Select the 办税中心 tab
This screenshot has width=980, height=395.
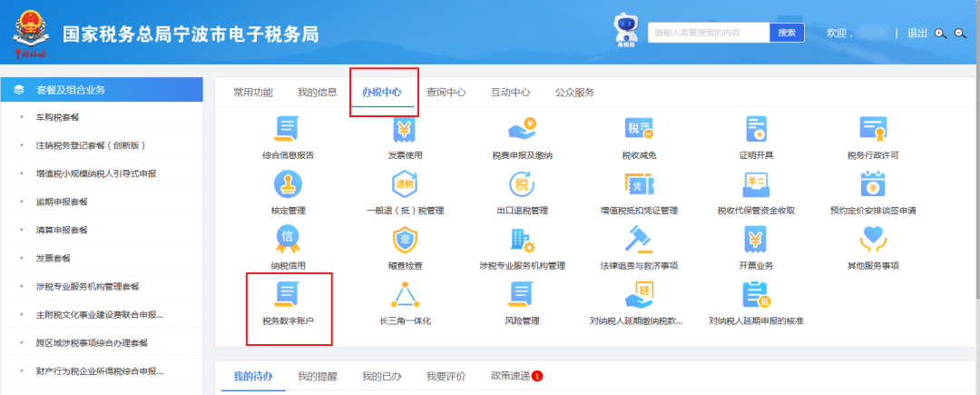click(x=382, y=93)
